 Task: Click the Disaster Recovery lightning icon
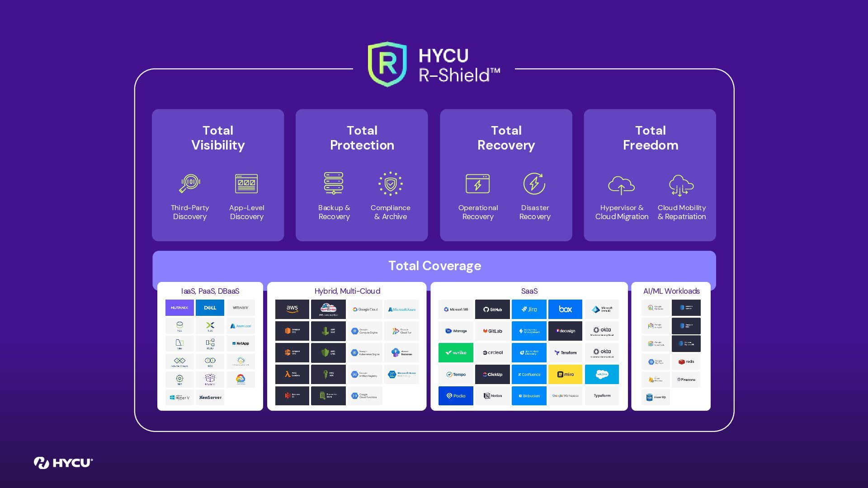point(534,183)
